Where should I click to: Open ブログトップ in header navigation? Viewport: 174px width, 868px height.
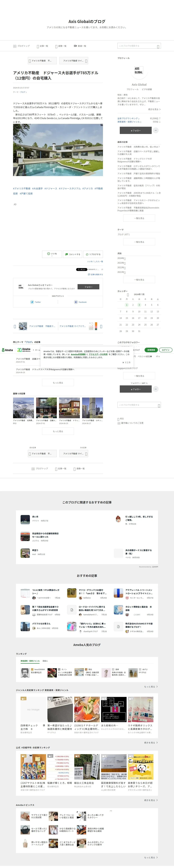click(21, 46)
